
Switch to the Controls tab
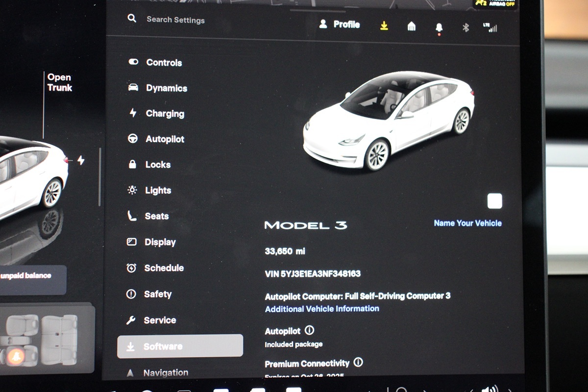click(x=163, y=62)
